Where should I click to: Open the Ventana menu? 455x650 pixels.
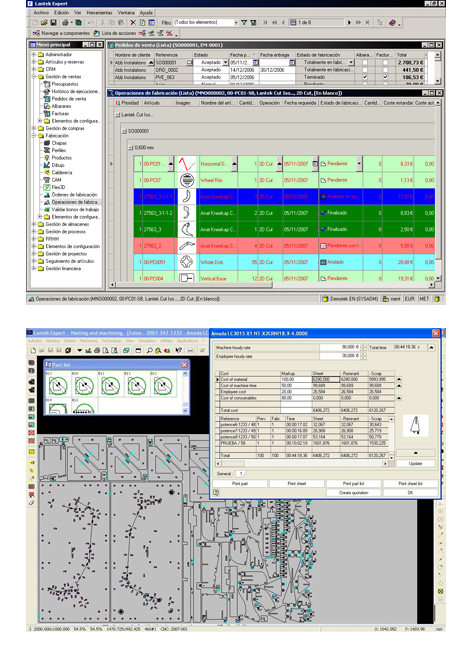(126, 12)
